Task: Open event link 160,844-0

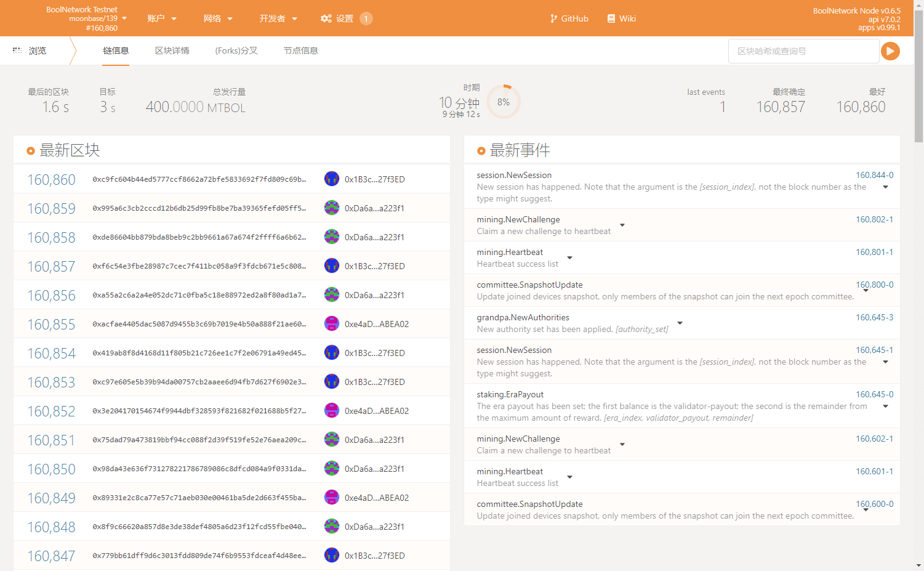Action: (x=874, y=175)
